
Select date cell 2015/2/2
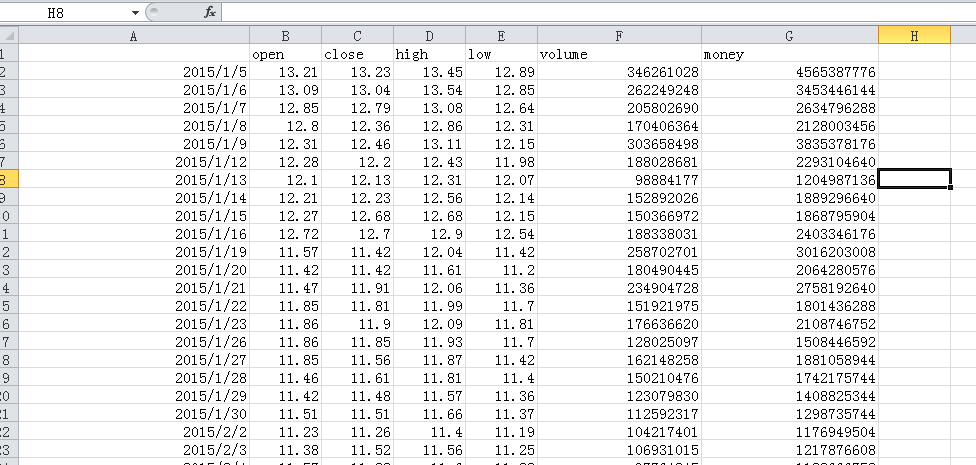(134, 432)
